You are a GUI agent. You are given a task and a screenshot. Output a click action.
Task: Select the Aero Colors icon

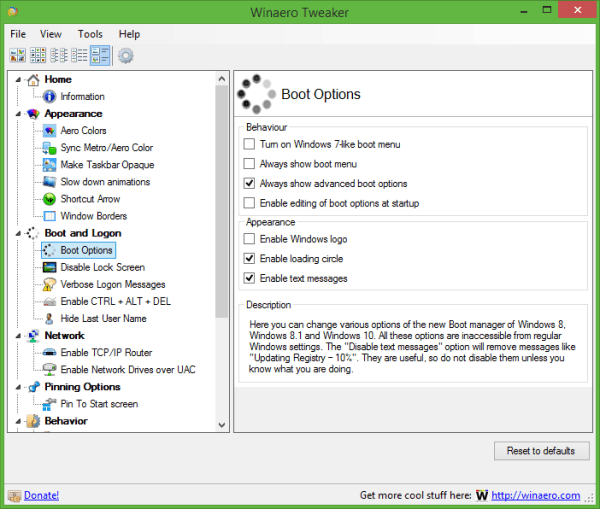coord(49,131)
